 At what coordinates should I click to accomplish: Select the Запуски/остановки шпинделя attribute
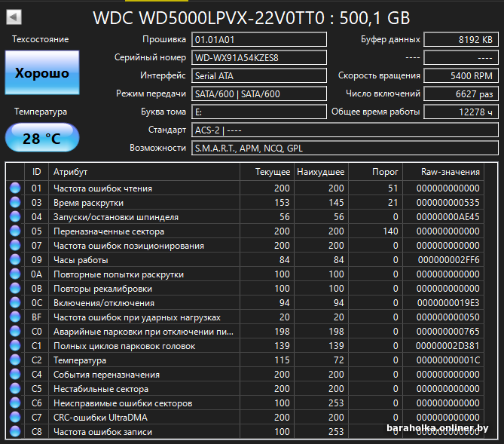click(116, 217)
